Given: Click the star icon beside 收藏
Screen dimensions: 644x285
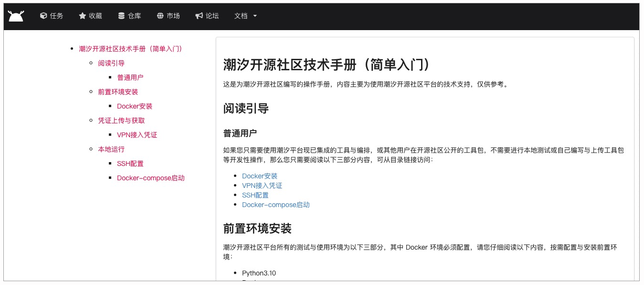Looking at the screenshot, I should 82,15.
